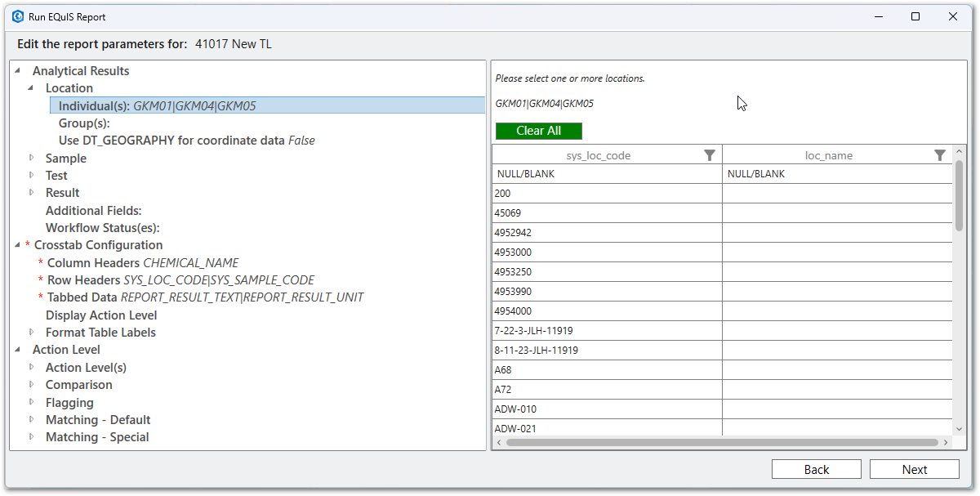The width and height of the screenshot is (980, 496).
Task: Select the Row Headers parameter
Action: coord(180,280)
